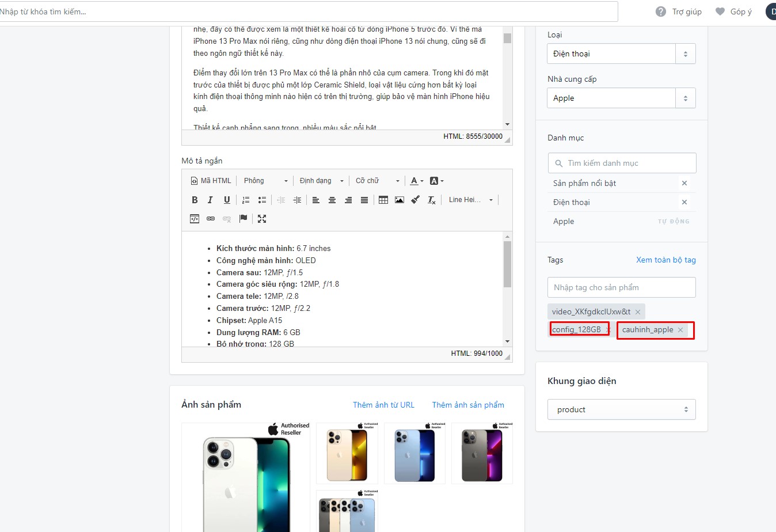Open the Line Height dropdown
Image resolution: width=776 pixels, height=532 pixels.
(470, 200)
